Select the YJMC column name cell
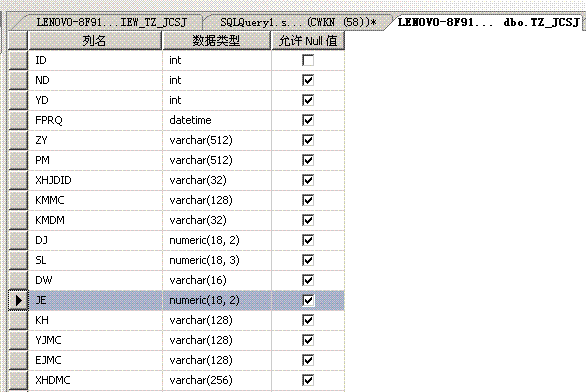Image resolution: width=586 pixels, height=392 pixels. [x=95, y=340]
